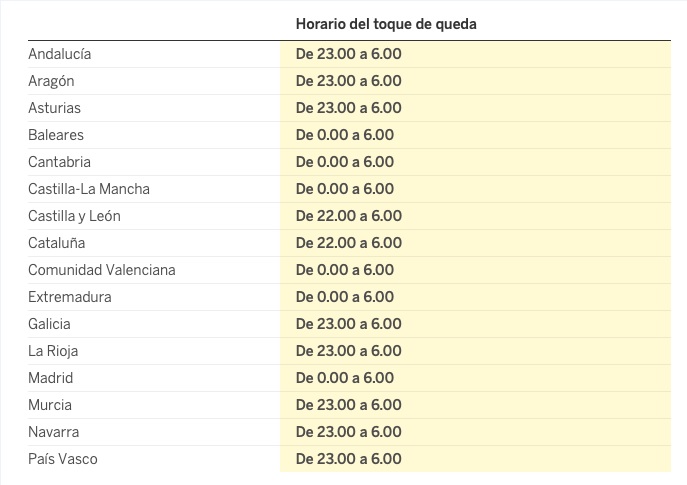This screenshot has height=485, width=687.
Task: Click the Baleares region name
Action: tap(56, 135)
